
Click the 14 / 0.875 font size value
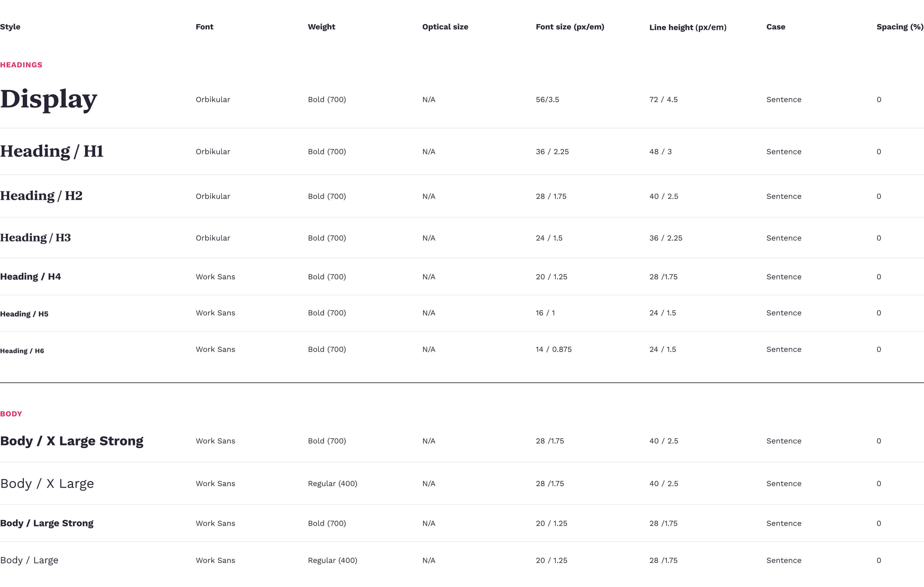point(553,349)
